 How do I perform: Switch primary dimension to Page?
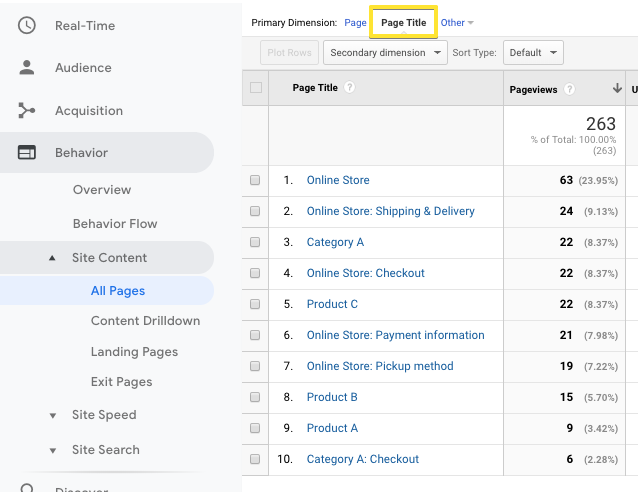[x=355, y=22]
